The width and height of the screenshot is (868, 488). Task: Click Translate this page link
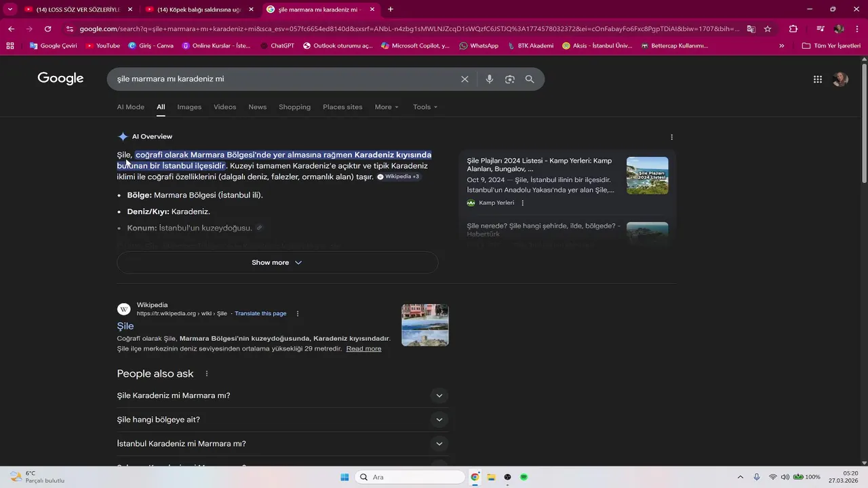pyautogui.click(x=260, y=314)
